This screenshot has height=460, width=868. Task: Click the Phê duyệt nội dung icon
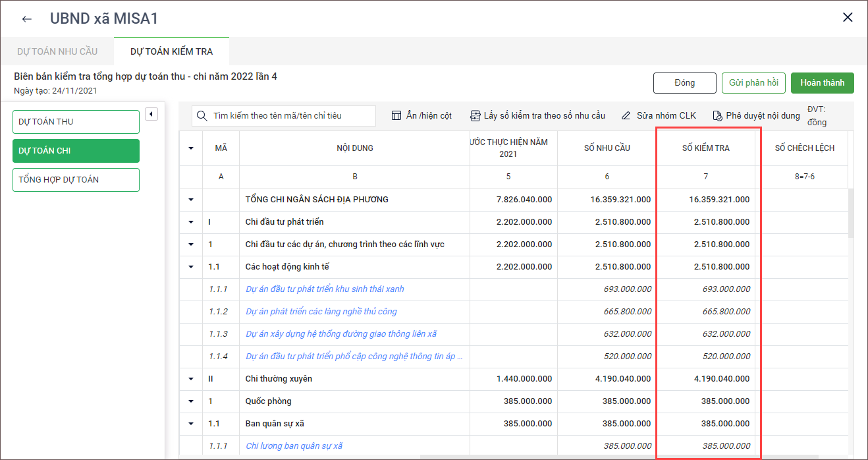[x=718, y=116]
